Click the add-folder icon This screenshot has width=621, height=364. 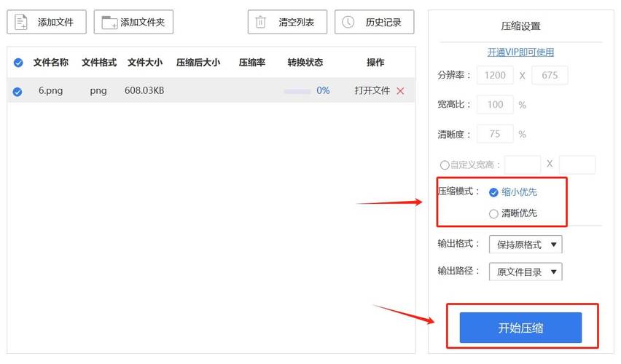click(x=109, y=23)
